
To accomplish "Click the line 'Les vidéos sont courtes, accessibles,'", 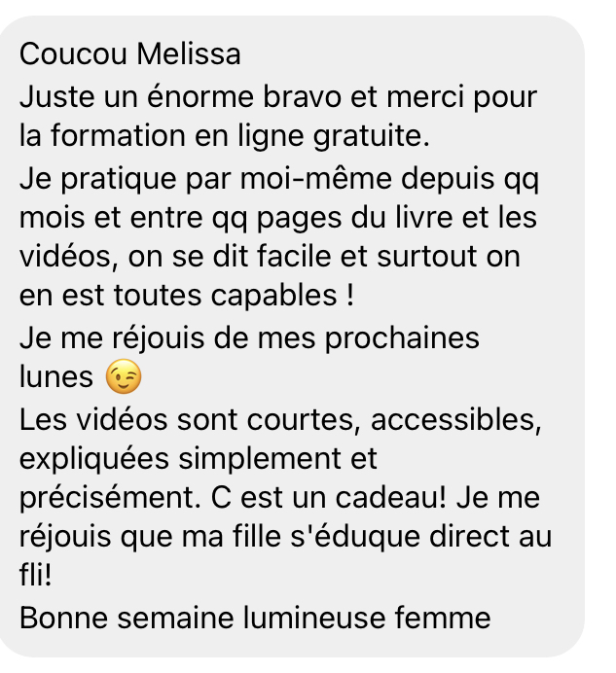I will [280, 420].
